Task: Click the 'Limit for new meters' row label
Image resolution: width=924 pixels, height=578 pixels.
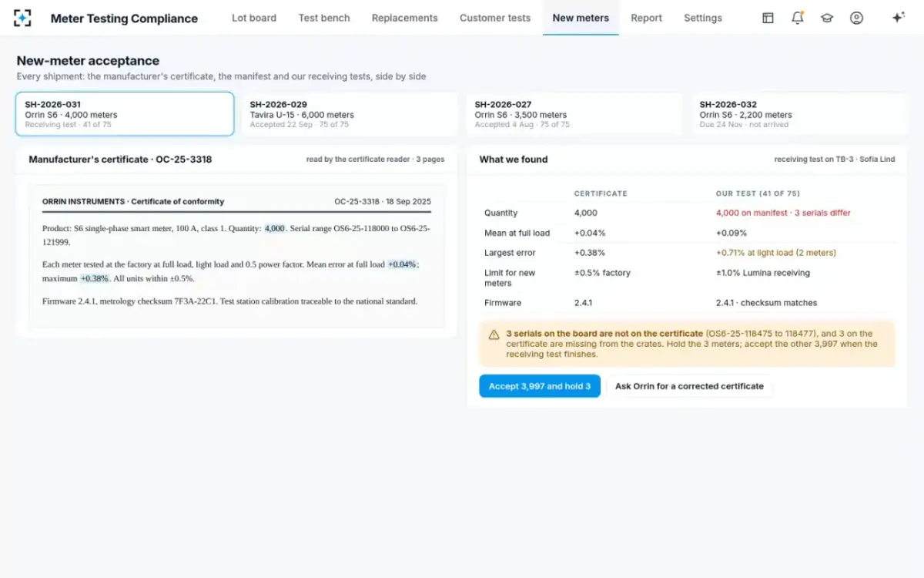Action: pos(510,278)
